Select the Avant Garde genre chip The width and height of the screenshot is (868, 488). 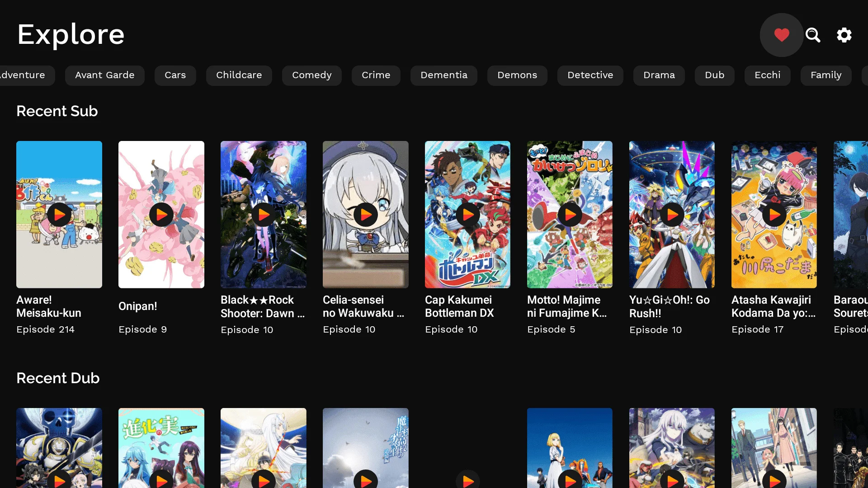pyautogui.click(x=104, y=75)
